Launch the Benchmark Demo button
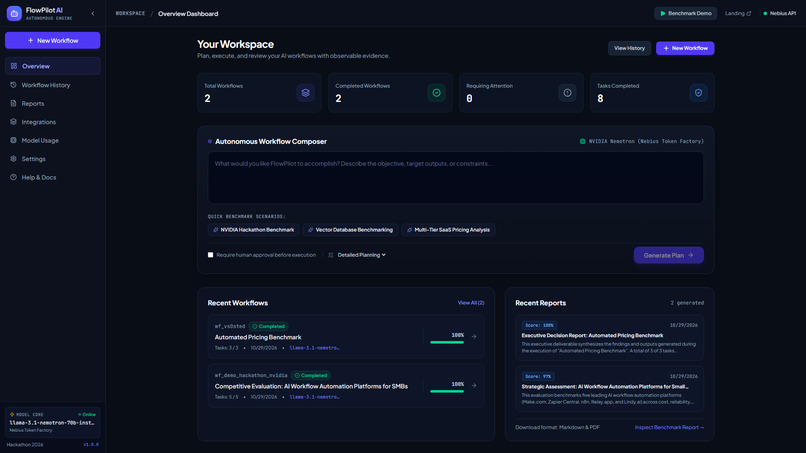The height and width of the screenshot is (453, 806). (685, 13)
